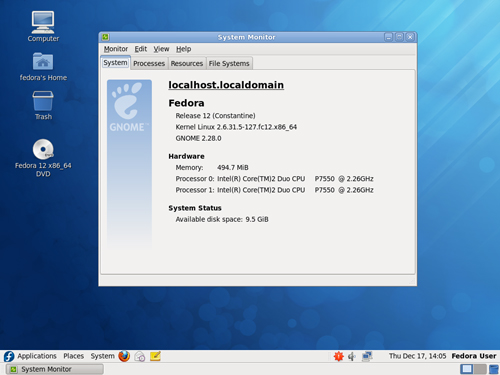The image size is (500, 375).
Task: Select the Trash desktop icon
Action: pos(43,105)
